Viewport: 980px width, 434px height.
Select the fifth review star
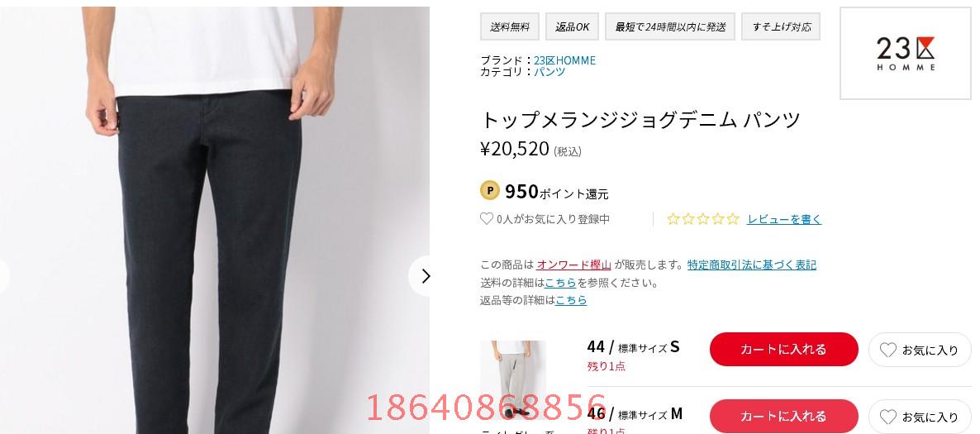click(732, 219)
